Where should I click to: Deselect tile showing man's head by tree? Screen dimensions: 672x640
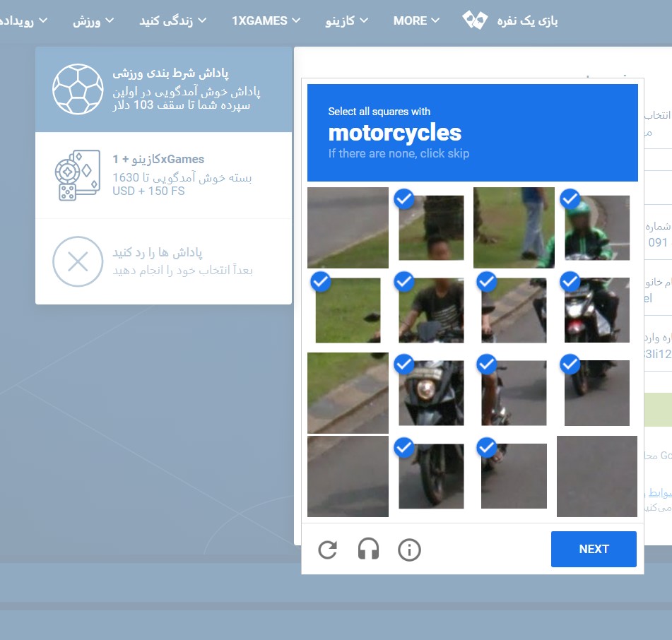click(x=431, y=227)
